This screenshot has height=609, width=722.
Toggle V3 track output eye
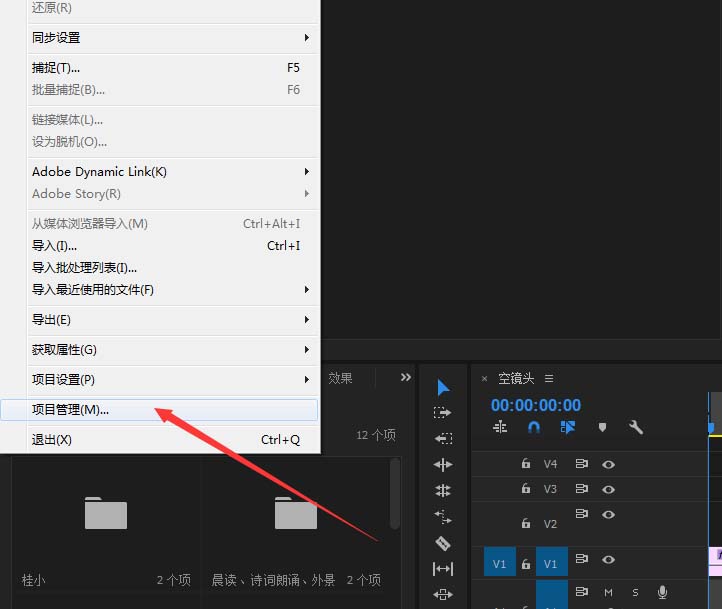point(608,489)
